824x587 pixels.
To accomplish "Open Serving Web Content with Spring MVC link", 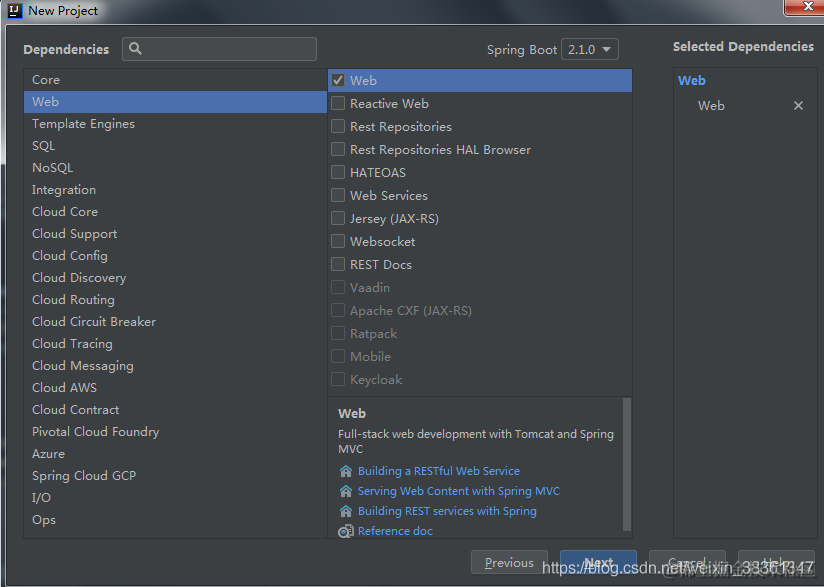I will pyautogui.click(x=459, y=491).
